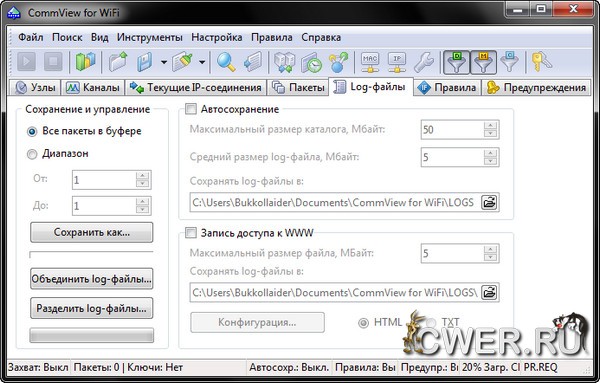Increase the Максимальный размер каталога spinner
The image size is (600, 383).
(490, 125)
